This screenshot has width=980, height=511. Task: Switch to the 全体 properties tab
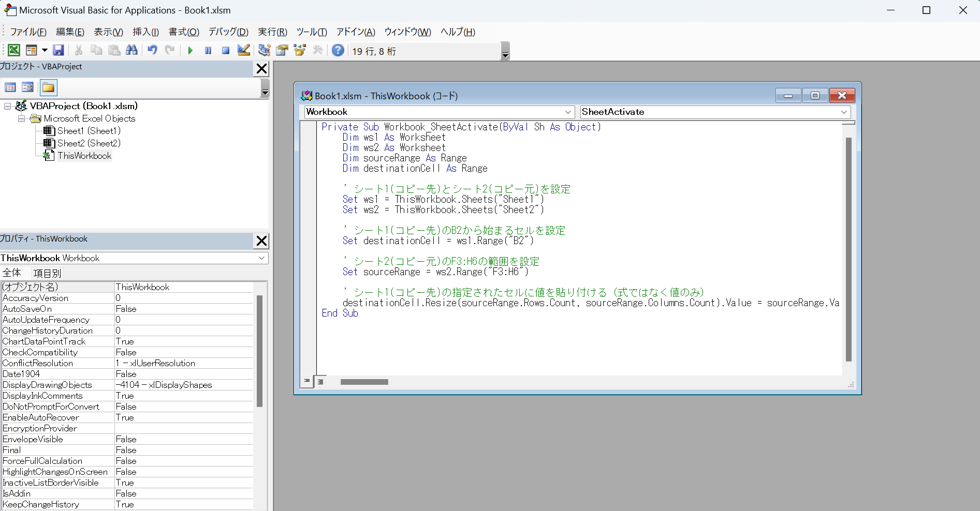pyautogui.click(x=12, y=273)
